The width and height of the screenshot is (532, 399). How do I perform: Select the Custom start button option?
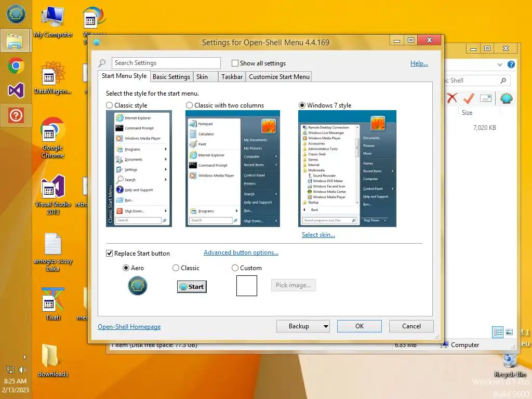coord(235,268)
